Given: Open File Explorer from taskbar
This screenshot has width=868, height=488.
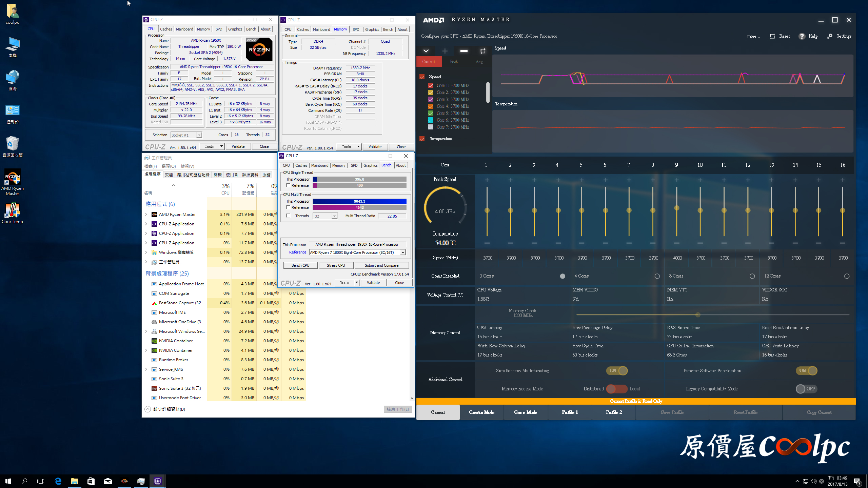Looking at the screenshot, I should coord(74,481).
